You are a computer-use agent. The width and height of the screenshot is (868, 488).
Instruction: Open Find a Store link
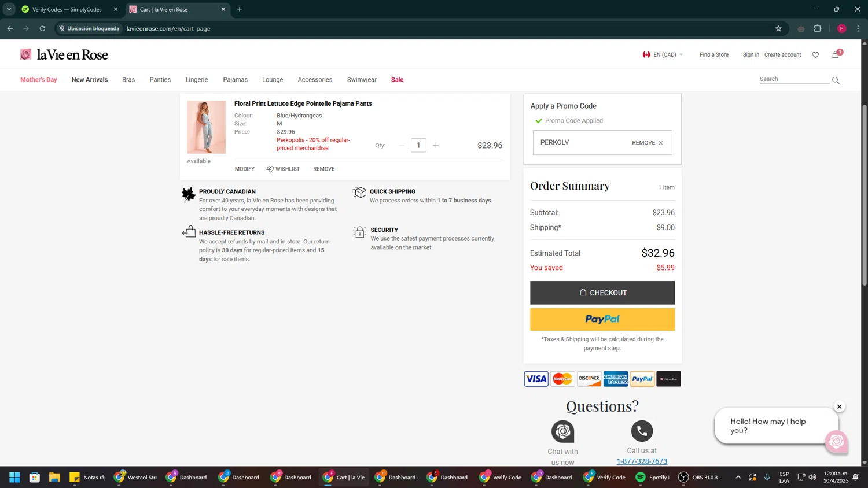pos(714,55)
